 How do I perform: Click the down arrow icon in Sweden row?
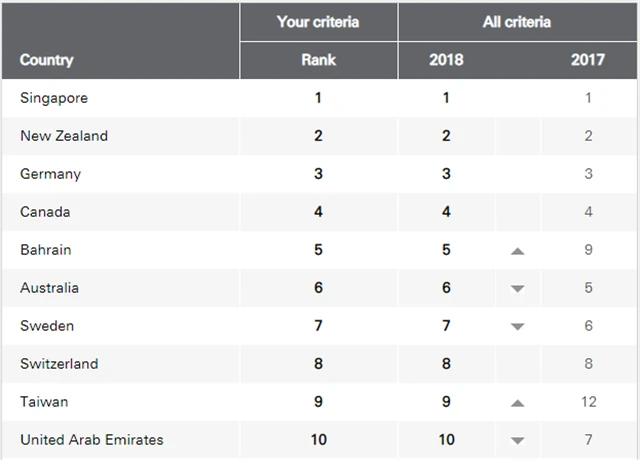tap(517, 327)
